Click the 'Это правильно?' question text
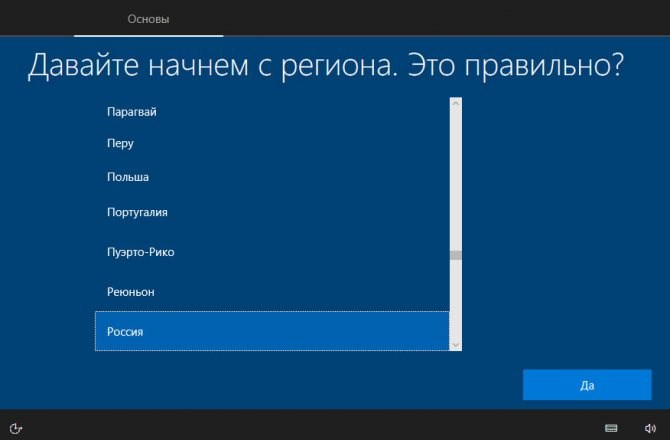 (x=516, y=65)
